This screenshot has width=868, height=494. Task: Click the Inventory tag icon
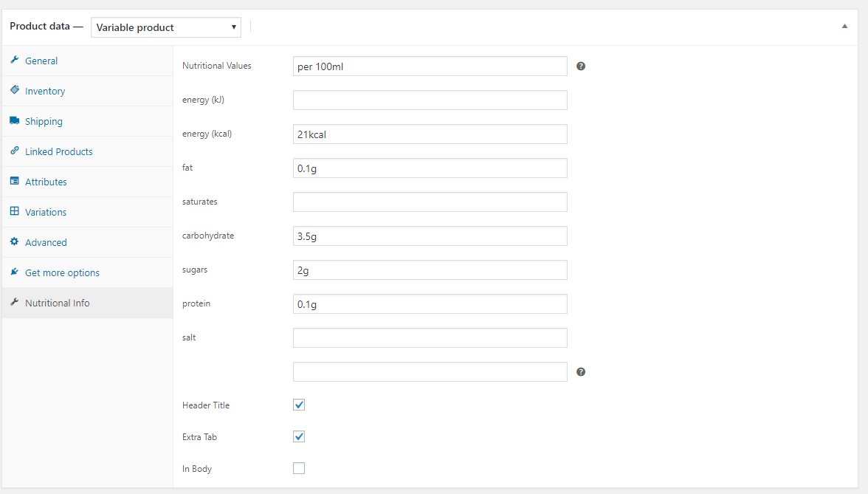click(x=15, y=90)
